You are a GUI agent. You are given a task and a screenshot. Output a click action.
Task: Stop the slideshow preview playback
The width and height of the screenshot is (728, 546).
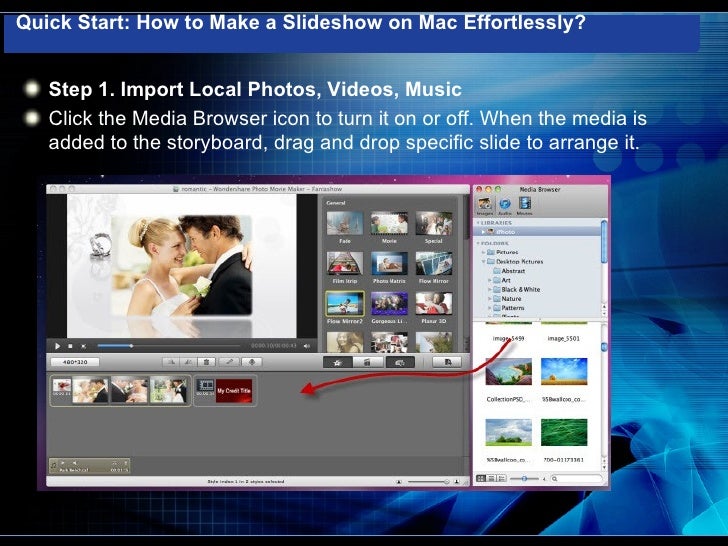coord(70,346)
